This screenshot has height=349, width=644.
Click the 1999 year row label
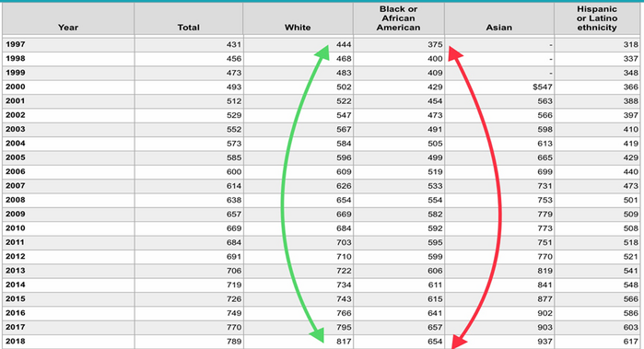pyautogui.click(x=15, y=73)
